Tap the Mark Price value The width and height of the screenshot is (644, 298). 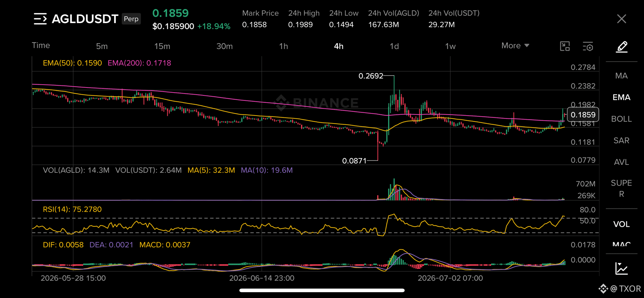click(254, 25)
